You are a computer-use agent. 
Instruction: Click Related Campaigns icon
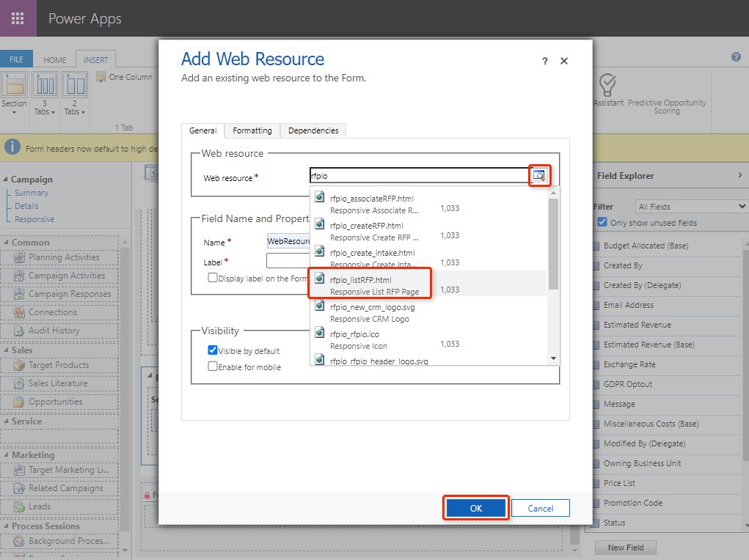point(19,488)
